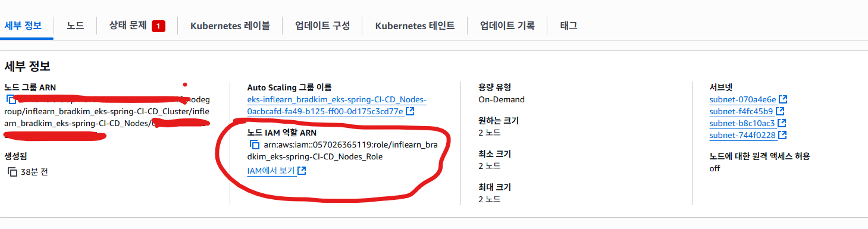This screenshot has width=868, height=229.
Task: Switch to the 노드 tab
Action: [x=76, y=26]
